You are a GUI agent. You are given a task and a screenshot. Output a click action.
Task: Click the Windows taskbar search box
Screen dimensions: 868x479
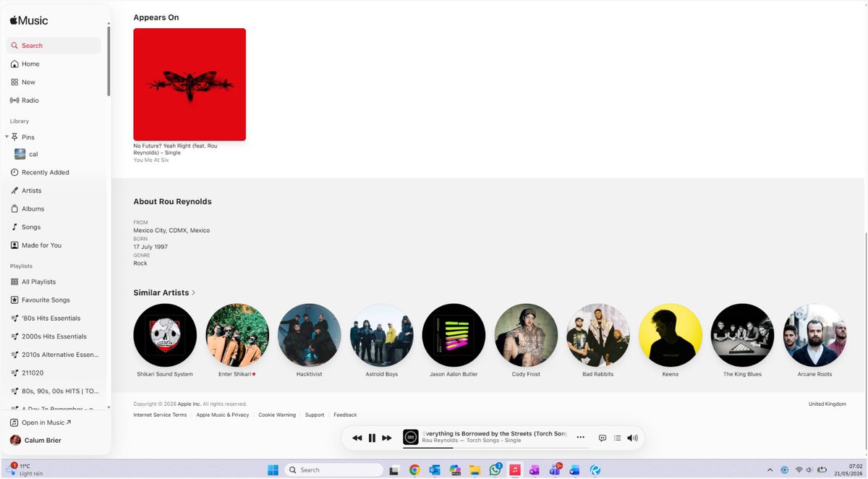pyautogui.click(x=333, y=470)
